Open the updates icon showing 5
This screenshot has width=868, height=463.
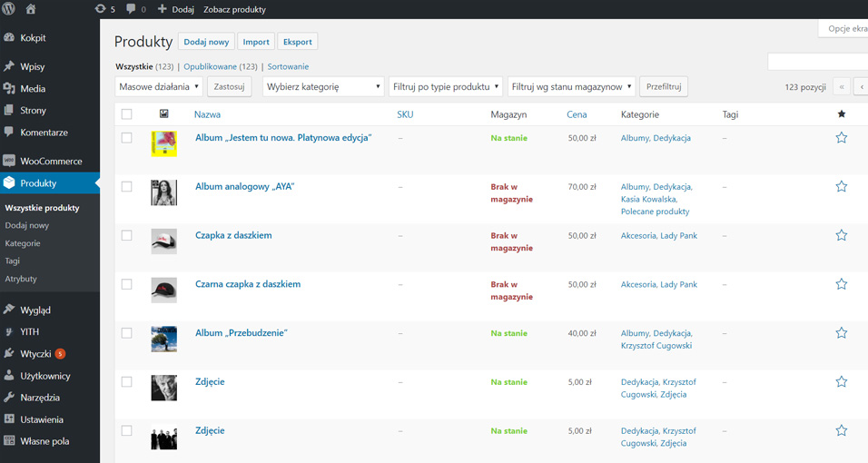pyautogui.click(x=100, y=9)
